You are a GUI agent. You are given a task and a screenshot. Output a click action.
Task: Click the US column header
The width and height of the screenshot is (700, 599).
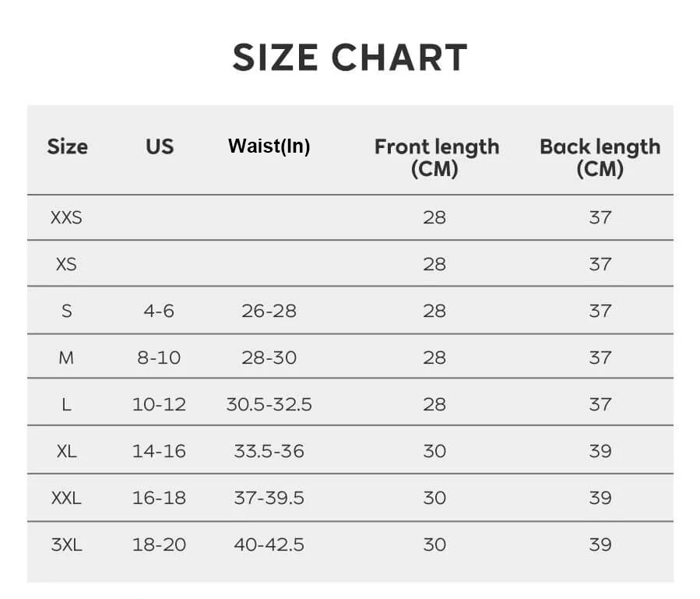point(159,146)
